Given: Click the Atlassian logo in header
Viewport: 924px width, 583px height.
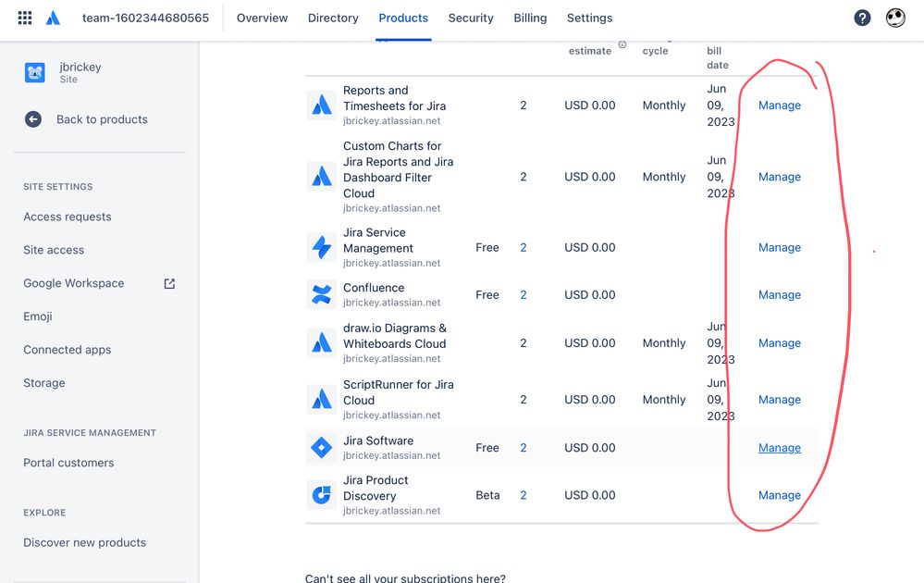Looking at the screenshot, I should (53, 18).
